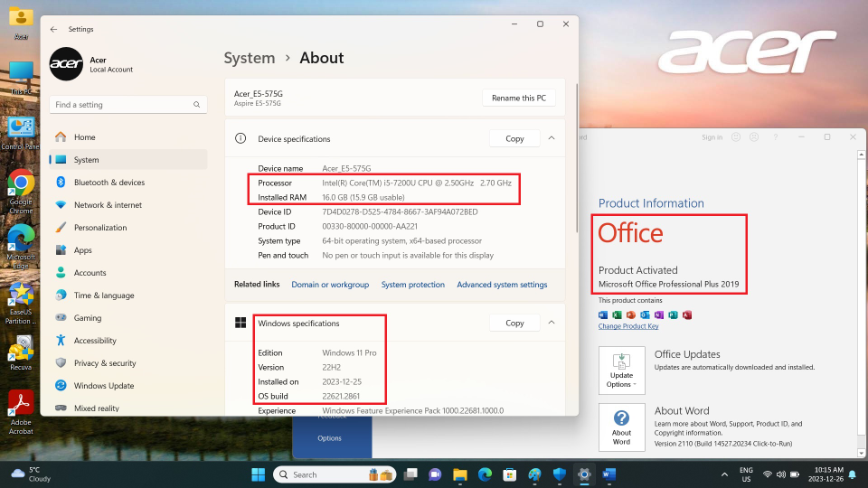Click the frown feedback icon in Word
The height and width of the screenshot is (488, 868).
[x=754, y=137]
